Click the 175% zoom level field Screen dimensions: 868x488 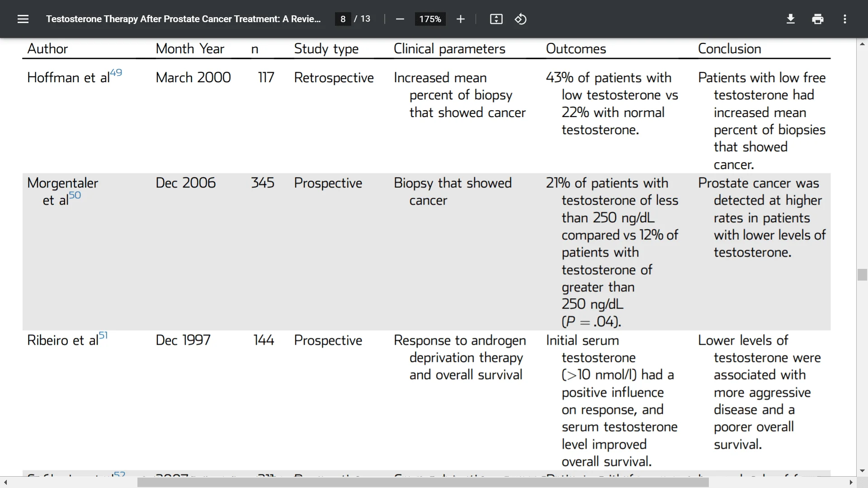pyautogui.click(x=430, y=19)
